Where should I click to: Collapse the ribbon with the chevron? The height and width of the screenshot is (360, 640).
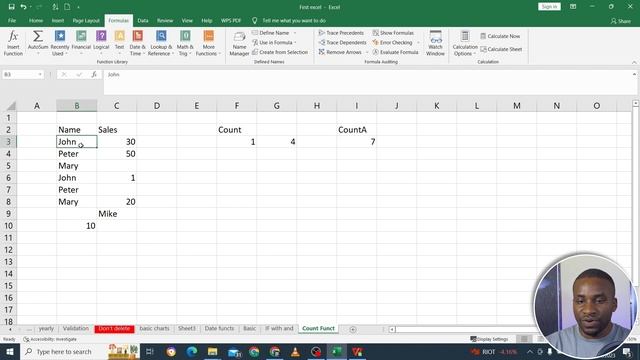tap(634, 62)
